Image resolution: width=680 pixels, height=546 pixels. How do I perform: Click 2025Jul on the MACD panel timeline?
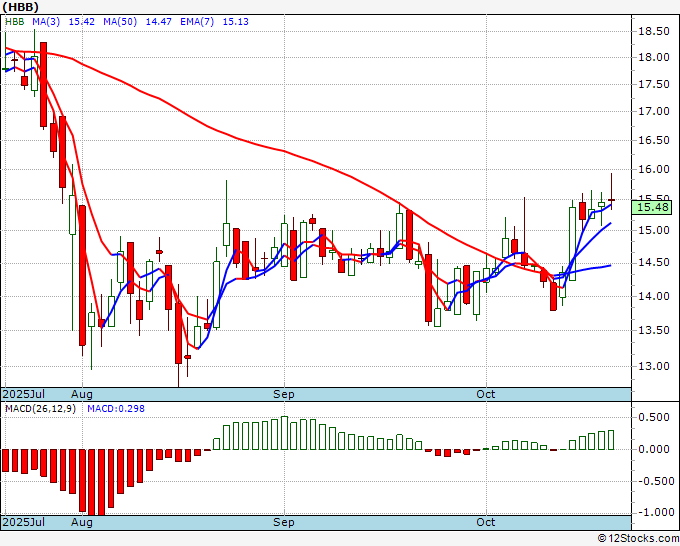coord(24,522)
